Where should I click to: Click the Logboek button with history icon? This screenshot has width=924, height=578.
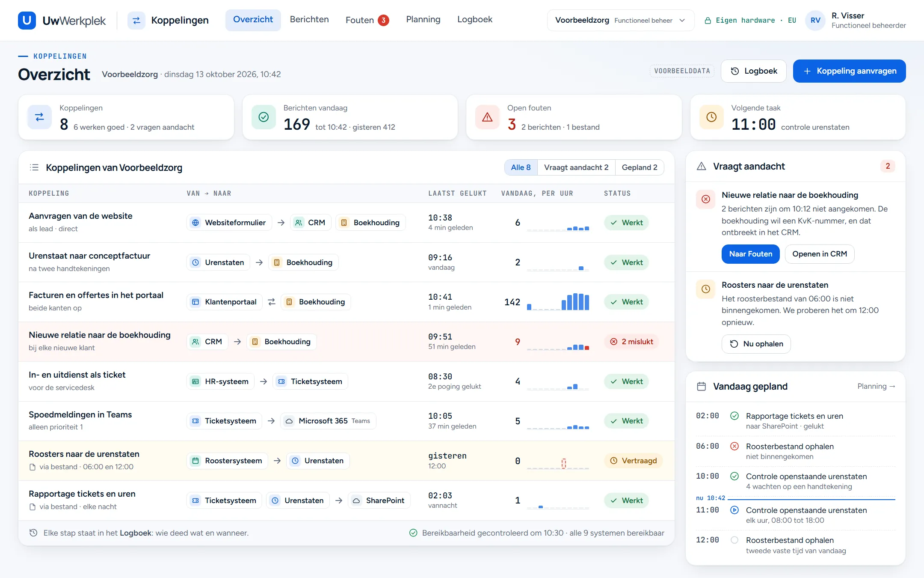[x=753, y=71]
